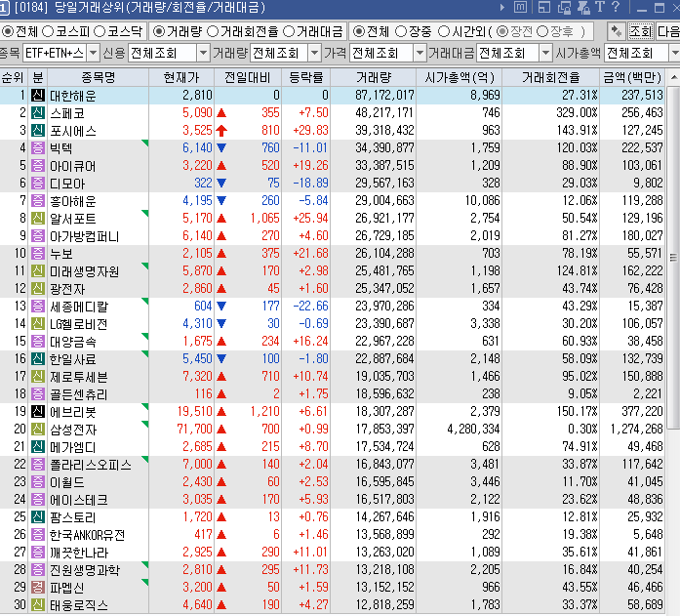Click the 전일대비 column header
This screenshot has height=616, width=680.
[248, 78]
